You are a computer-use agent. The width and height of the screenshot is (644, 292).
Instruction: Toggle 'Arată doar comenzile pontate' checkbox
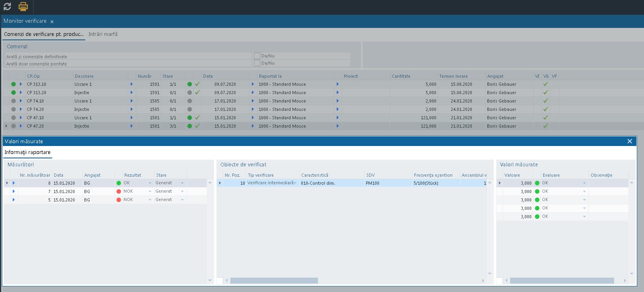(x=257, y=63)
